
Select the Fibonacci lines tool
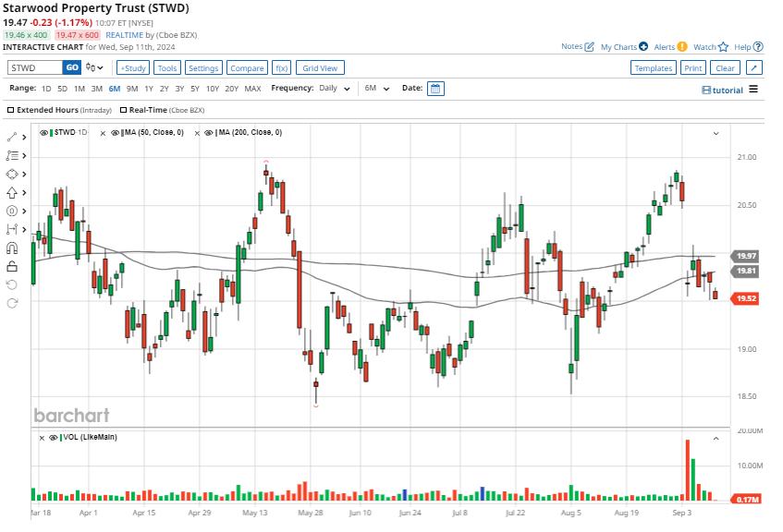(x=12, y=156)
